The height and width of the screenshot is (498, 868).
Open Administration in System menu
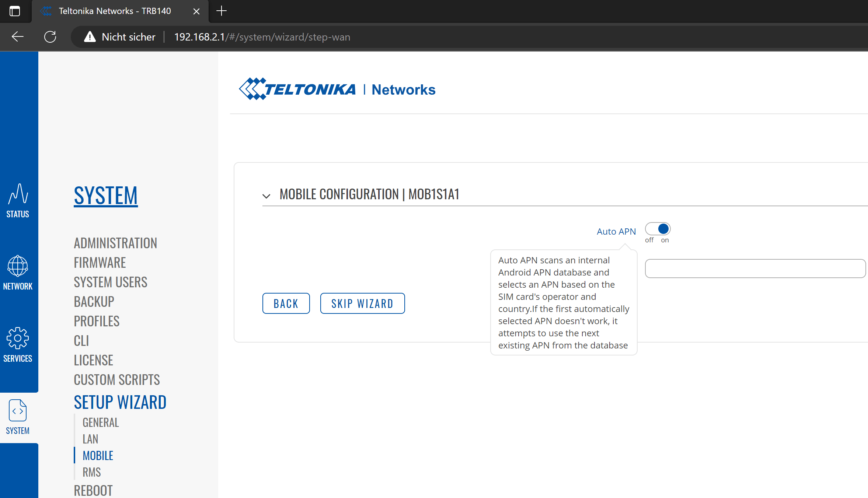115,243
